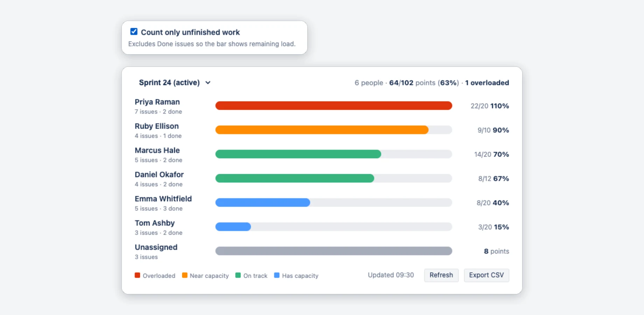This screenshot has width=644, height=315.
Task: Click the '64/102 points' summary
Action: click(412, 83)
